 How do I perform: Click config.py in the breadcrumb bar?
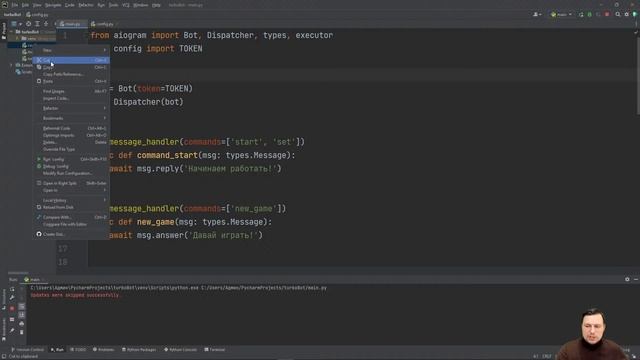[37, 15]
